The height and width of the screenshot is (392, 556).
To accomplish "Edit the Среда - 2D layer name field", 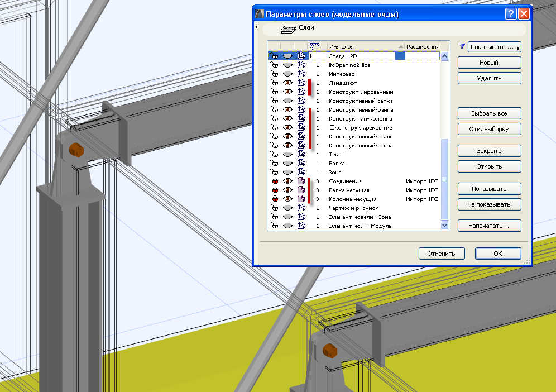I will point(361,56).
